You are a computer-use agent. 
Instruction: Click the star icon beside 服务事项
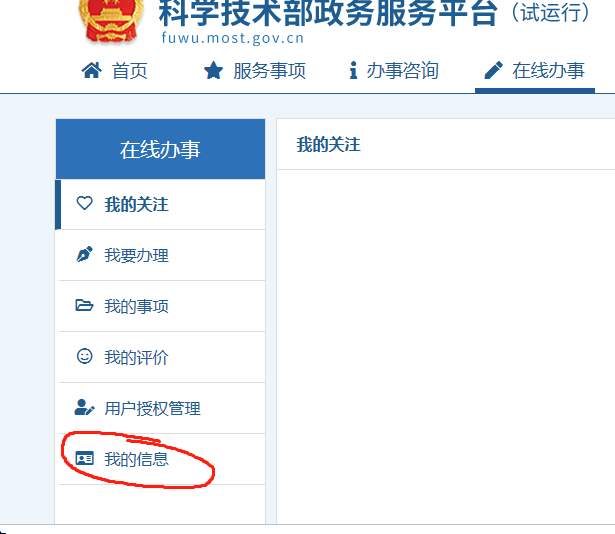213,71
